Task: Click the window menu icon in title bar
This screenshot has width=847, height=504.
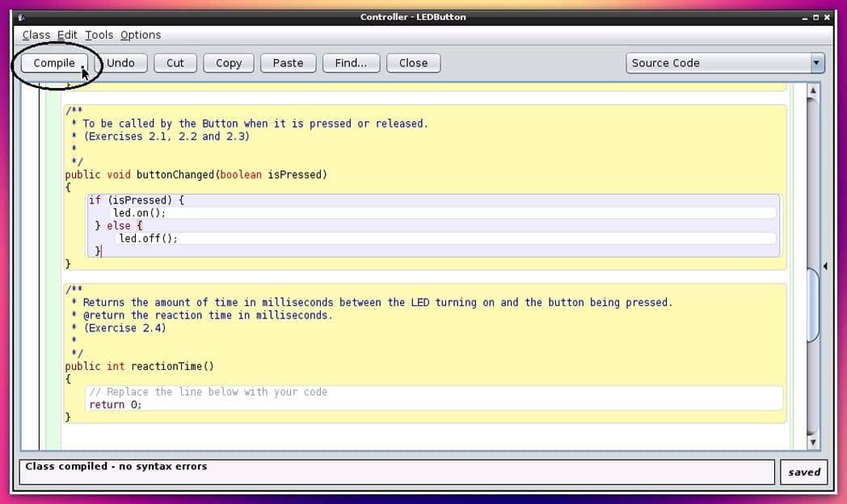Action: pos(21,17)
